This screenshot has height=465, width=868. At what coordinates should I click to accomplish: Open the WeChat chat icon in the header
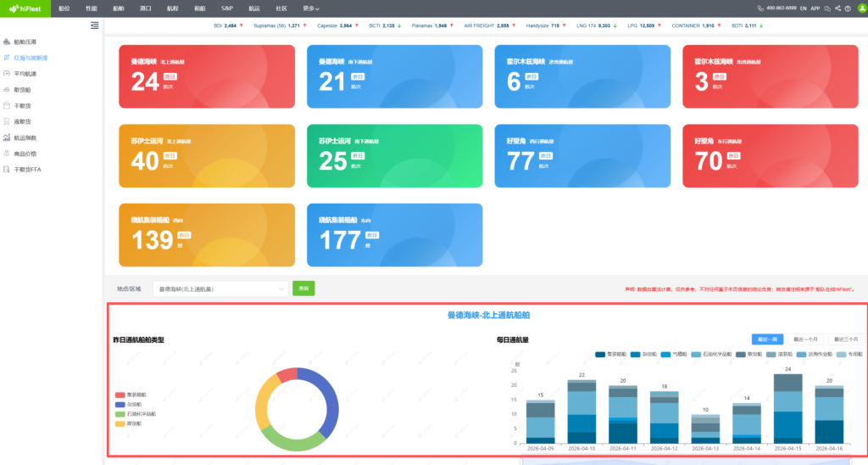click(827, 8)
